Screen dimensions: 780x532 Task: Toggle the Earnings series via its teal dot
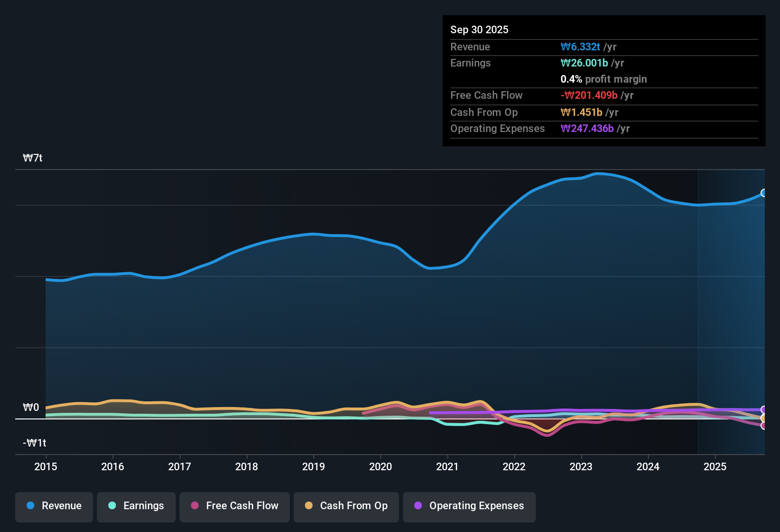pyautogui.click(x=112, y=506)
